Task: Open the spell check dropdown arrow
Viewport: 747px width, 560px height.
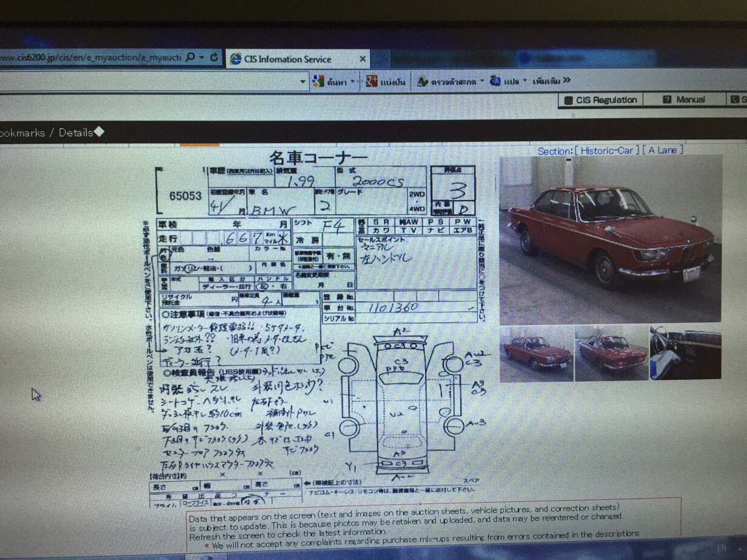Action: pyautogui.click(x=482, y=81)
